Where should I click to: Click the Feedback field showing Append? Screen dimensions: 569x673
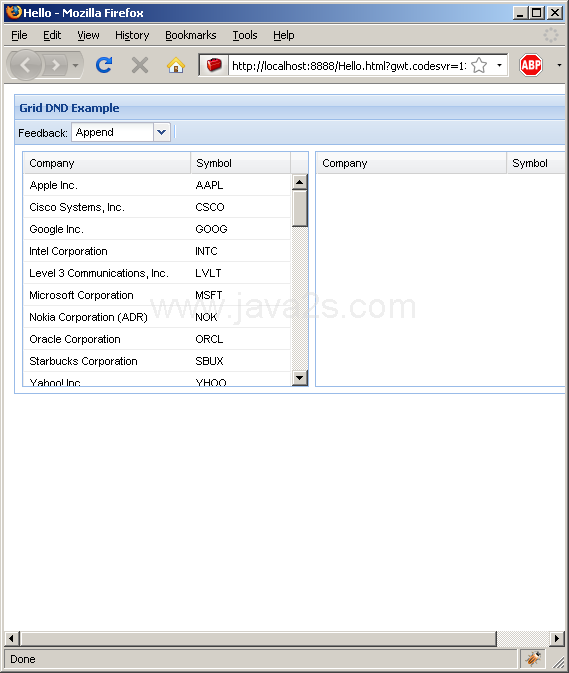112,132
